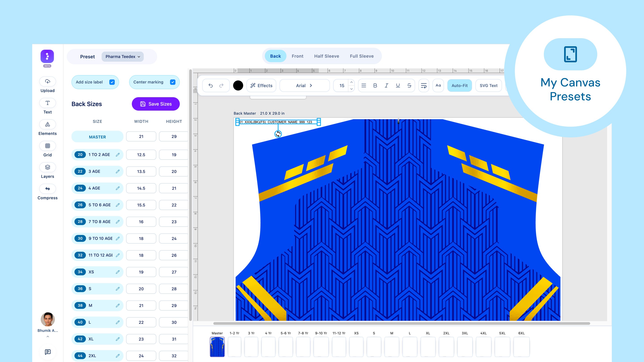
Task: Select the L size row
Action: click(97, 322)
